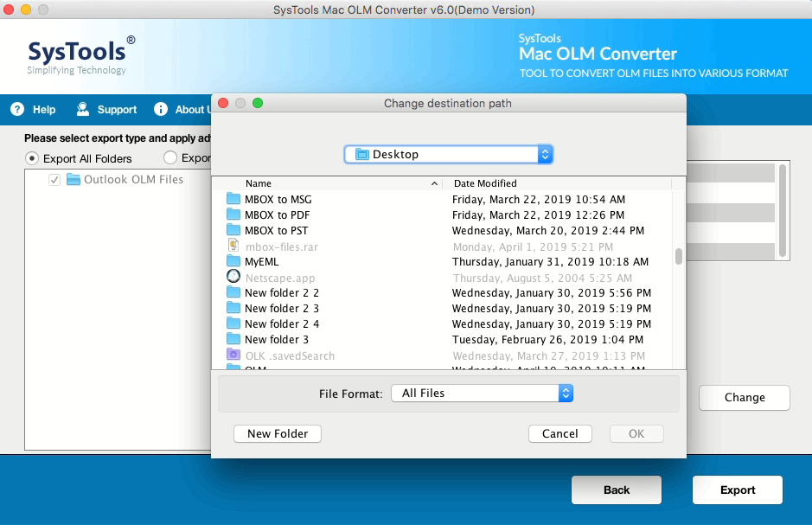Select the 'MBOX to MSG' row name
The width and height of the screenshot is (812, 525).
(278, 199)
